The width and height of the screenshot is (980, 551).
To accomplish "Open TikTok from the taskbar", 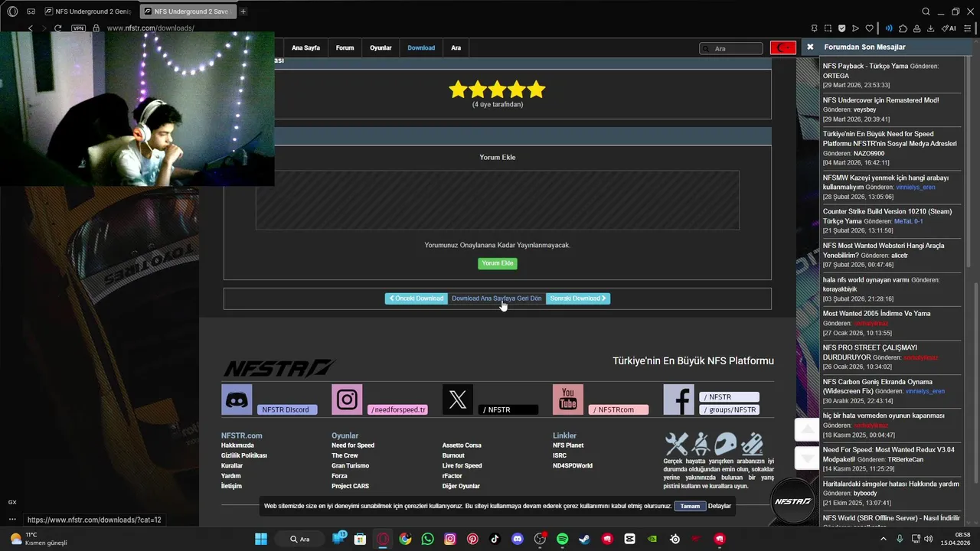I will [495, 539].
